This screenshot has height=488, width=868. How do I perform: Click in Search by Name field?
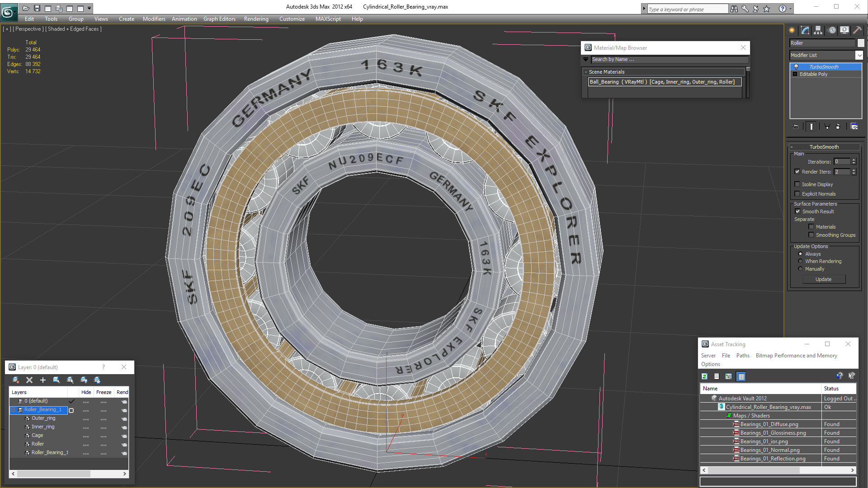tap(669, 59)
